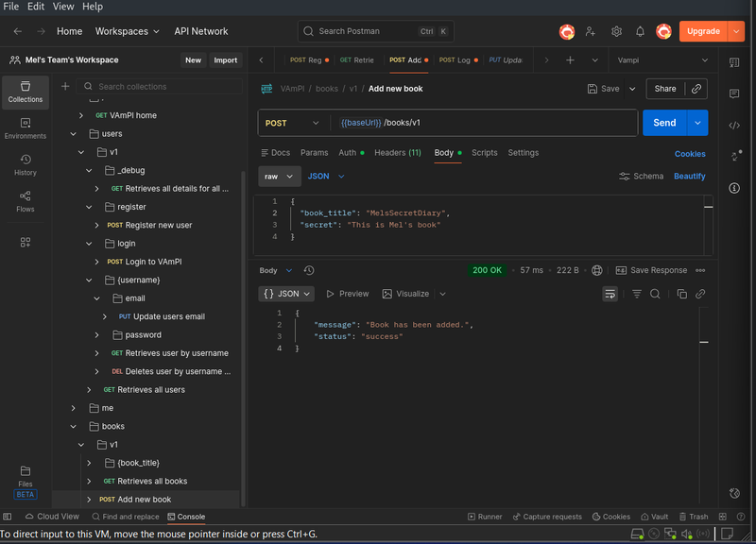Open the raw body type dropdown

click(279, 176)
